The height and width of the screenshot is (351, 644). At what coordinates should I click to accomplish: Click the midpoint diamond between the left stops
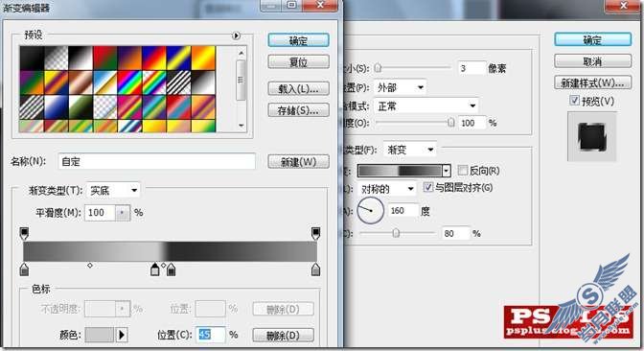pyautogui.click(x=90, y=266)
